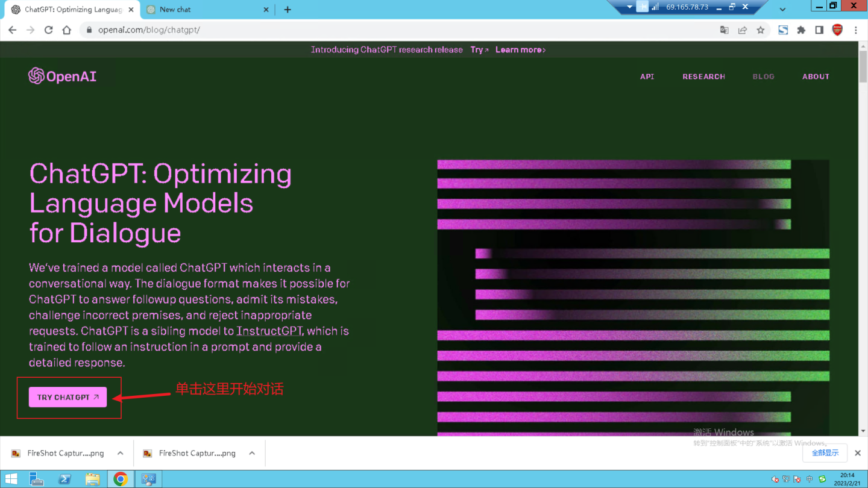This screenshot has width=868, height=488.
Task: Open the Windows Start button
Action: 11,479
